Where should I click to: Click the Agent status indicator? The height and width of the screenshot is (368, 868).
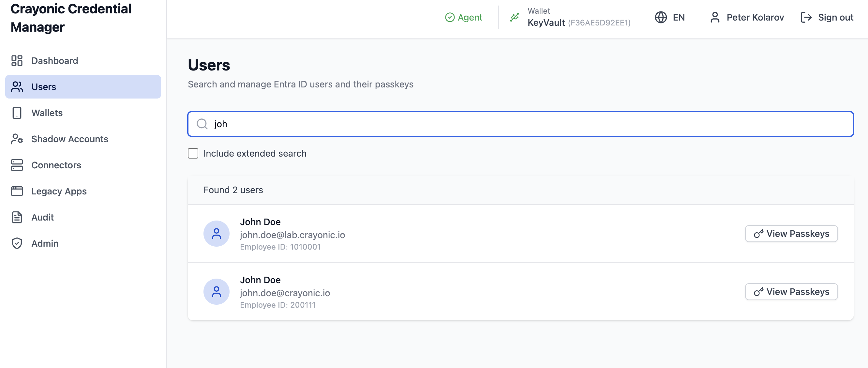click(x=464, y=18)
